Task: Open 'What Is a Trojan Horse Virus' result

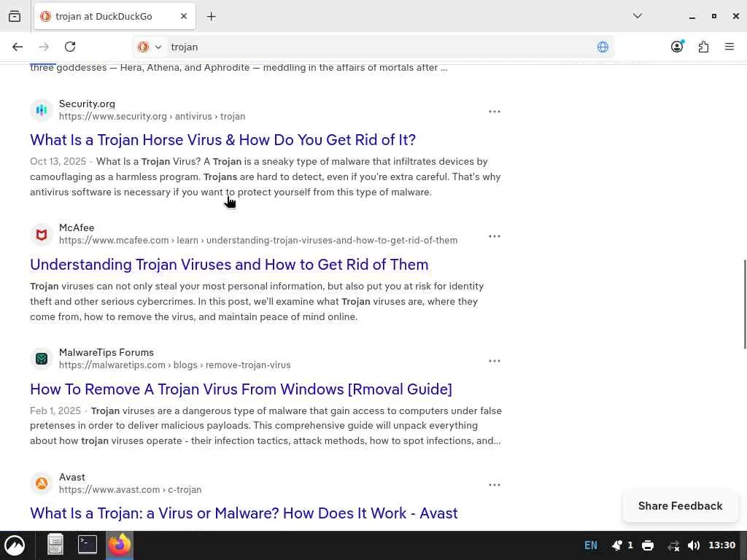Action: (x=223, y=139)
